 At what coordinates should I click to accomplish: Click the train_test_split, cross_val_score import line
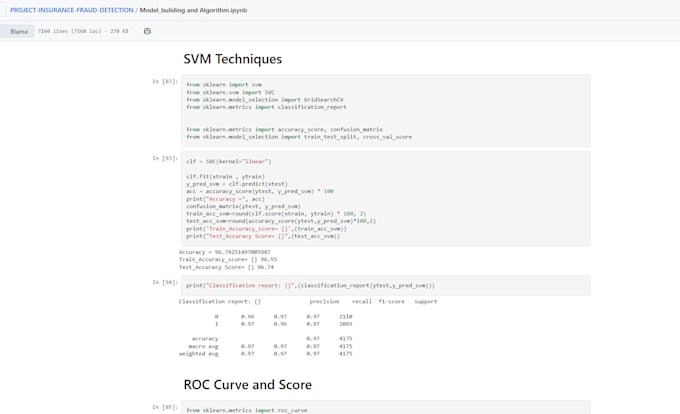[299, 137]
